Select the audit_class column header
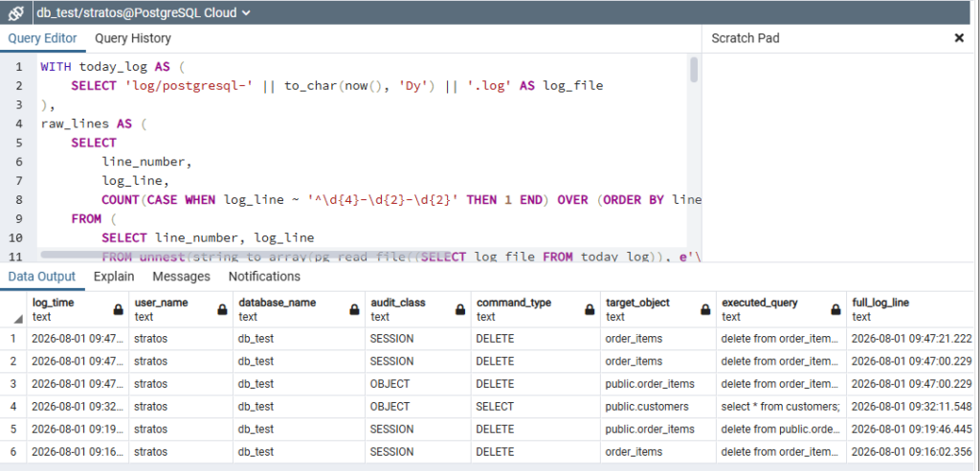 (418, 309)
